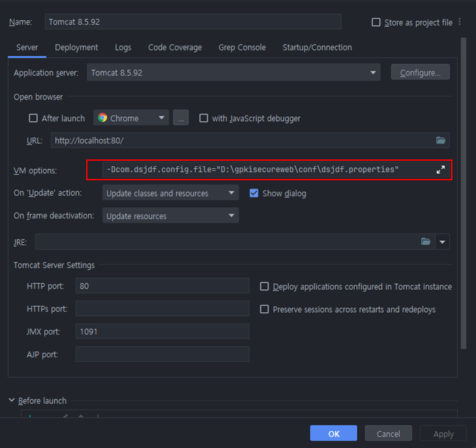The width and height of the screenshot is (476, 448).
Task: Collapse the Before launch section
Action: pos(11,400)
